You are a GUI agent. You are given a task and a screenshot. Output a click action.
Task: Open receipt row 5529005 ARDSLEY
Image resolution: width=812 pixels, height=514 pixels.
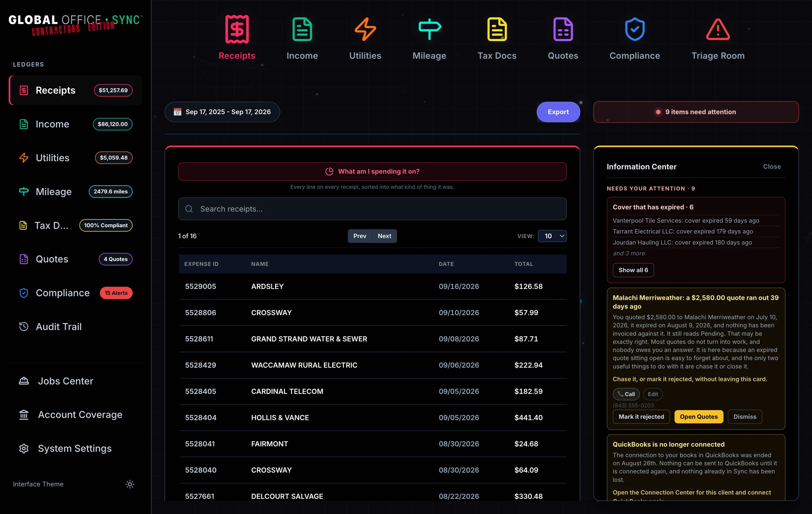373,286
